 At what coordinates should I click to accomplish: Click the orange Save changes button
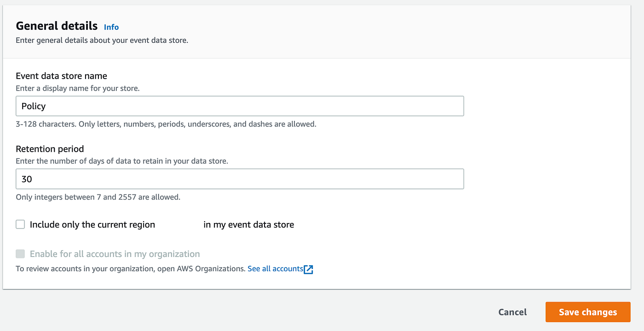click(x=587, y=312)
